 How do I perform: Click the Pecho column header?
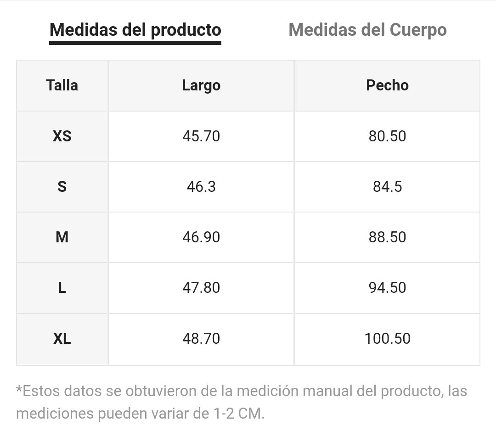[x=387, y=85]
